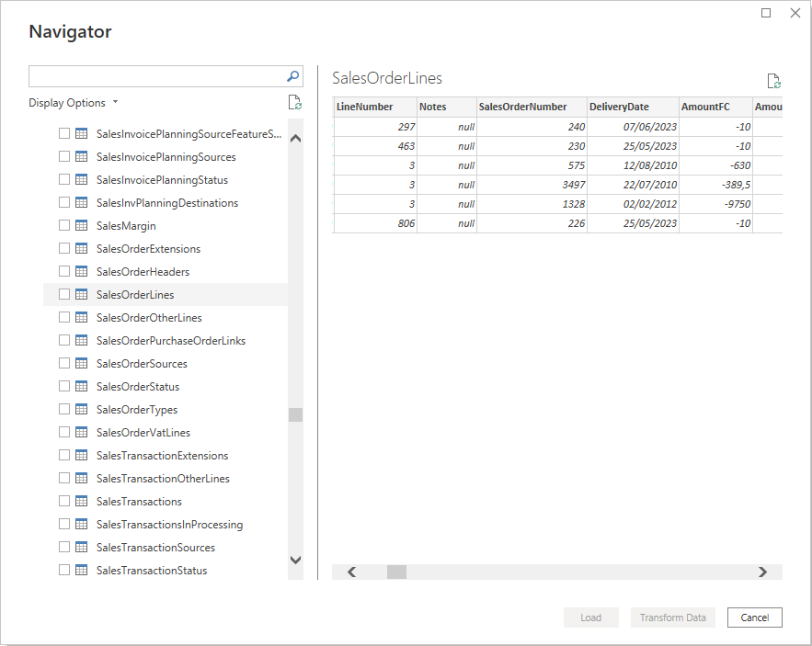The width and height of the screenshot is (812, 646).
Task: Check the SalesOrderLines checkbox
Action: [63, 294]
